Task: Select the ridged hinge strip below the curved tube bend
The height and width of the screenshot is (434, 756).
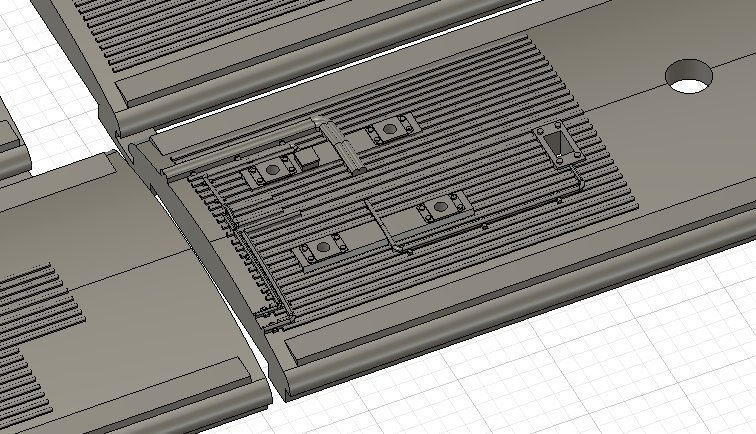Action: (342, 148)
